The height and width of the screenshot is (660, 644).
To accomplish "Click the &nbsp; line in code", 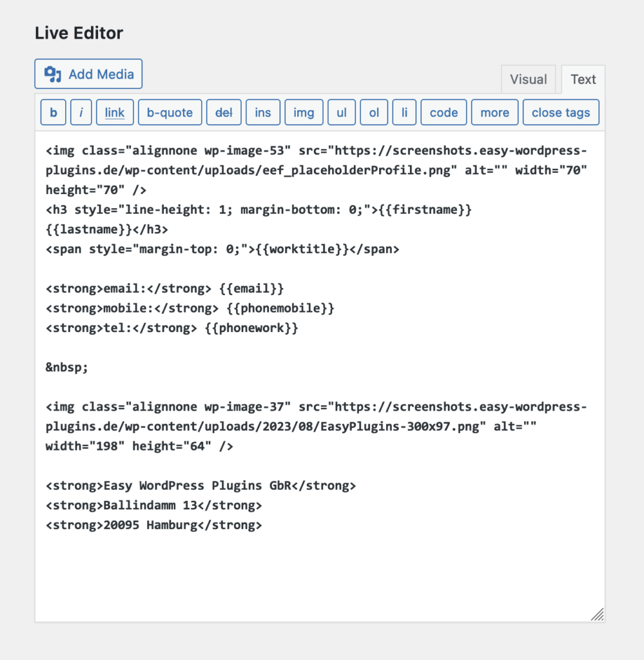I will click(x=67, y=367).
